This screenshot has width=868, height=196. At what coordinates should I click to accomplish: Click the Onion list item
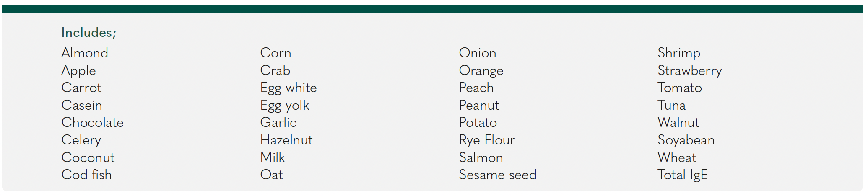(x=478, y=53)
